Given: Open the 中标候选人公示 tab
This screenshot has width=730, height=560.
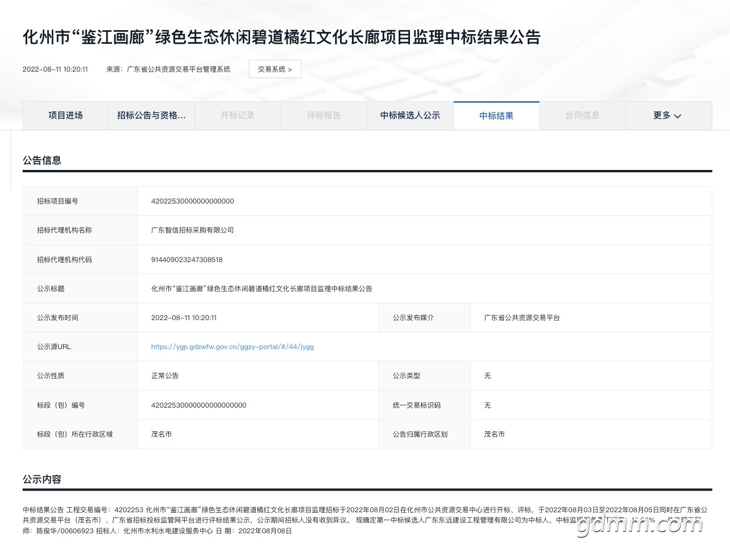Looking at the screenshot, I should tap(410, 115).
